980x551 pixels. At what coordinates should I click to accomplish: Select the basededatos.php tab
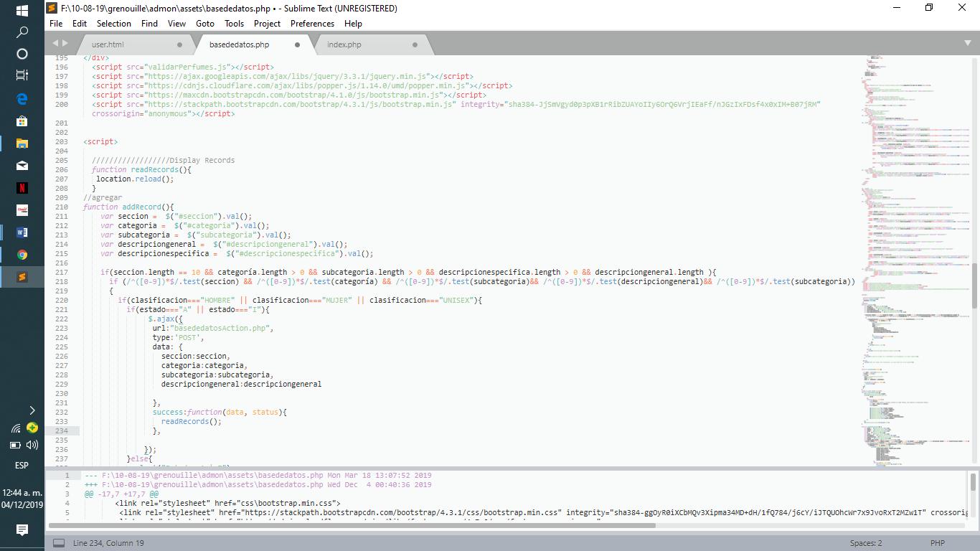tap(239, 44)
